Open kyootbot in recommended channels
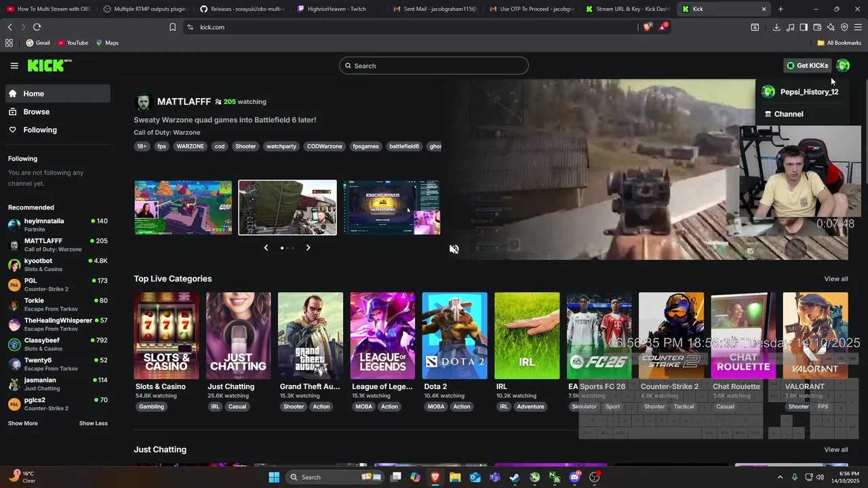Screen dimensions: 868x488 (x=58, y=264)
